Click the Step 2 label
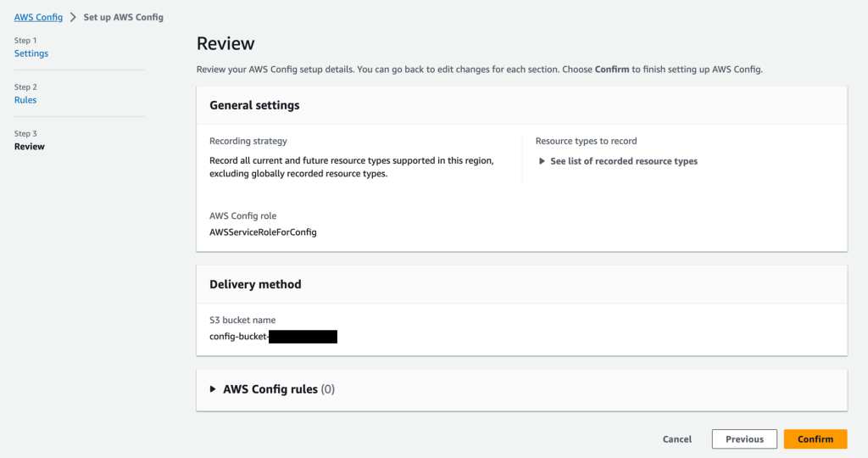This screenshot has height=458, width=868. click(x=25, y=87)
